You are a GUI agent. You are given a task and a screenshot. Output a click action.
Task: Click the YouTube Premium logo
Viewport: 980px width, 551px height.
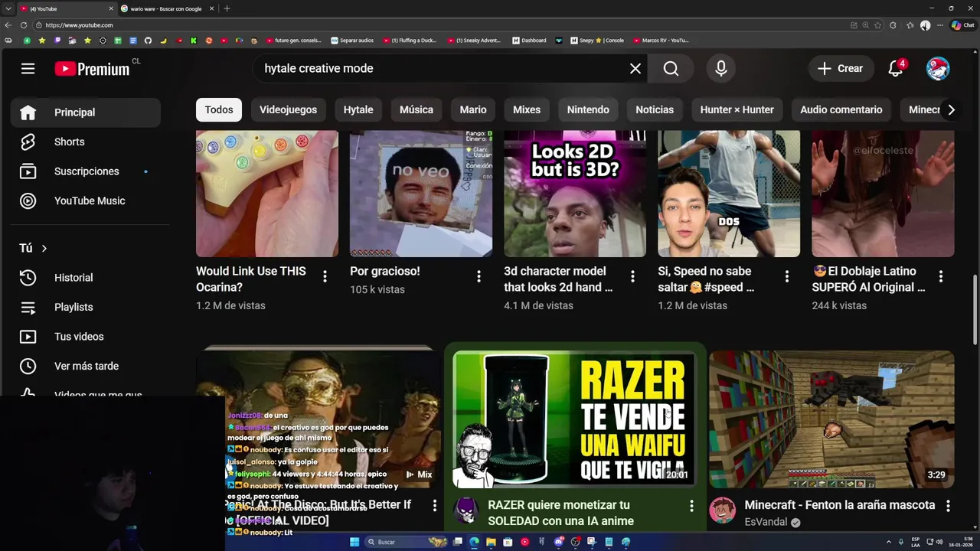93,69
